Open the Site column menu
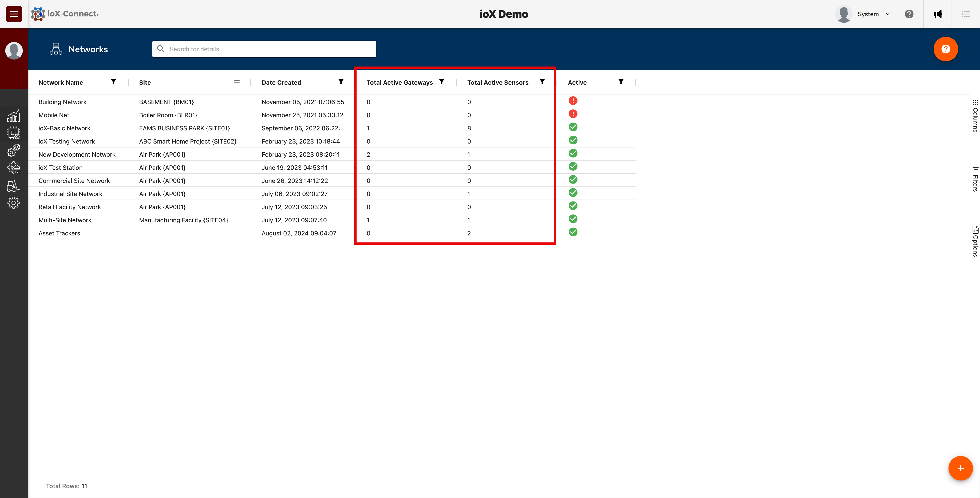 click(237, 82)
